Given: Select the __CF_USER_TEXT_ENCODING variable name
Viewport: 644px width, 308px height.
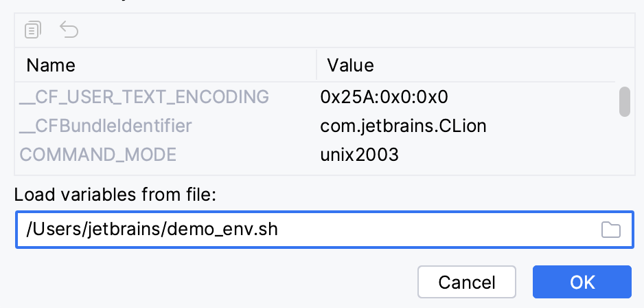Looking at the screenshot, I should (144, 96).
